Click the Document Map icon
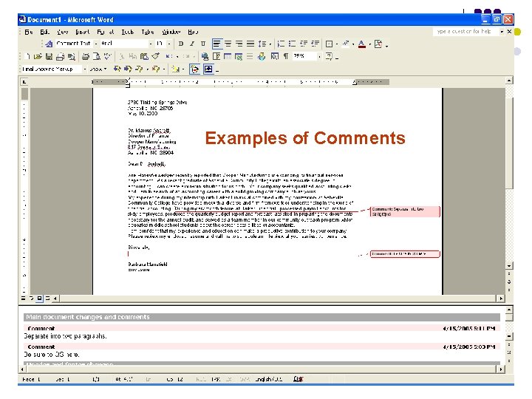Image resolution: width=532 pixels, height=399 pixels. (x=274, y=57)
